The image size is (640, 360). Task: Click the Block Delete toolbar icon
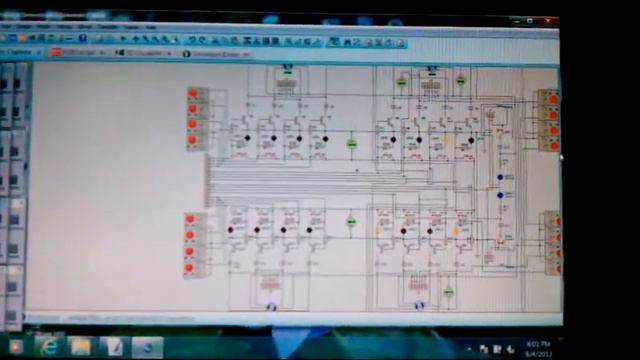(x=276, y=41)
